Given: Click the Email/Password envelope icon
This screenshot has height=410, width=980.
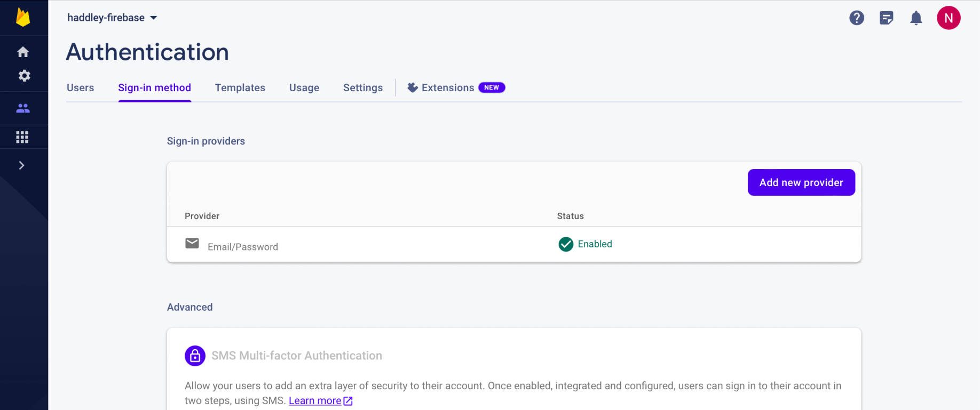Looking at the screenshot, I should pos(192,244).
